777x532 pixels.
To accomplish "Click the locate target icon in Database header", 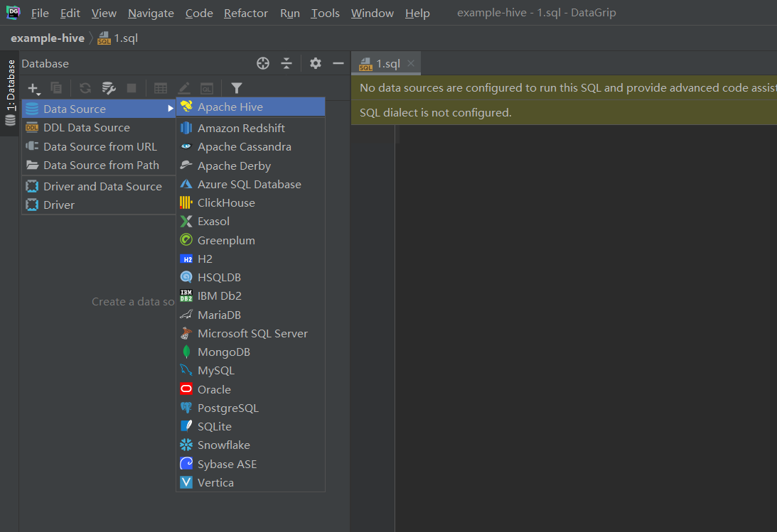I will 263,63.
